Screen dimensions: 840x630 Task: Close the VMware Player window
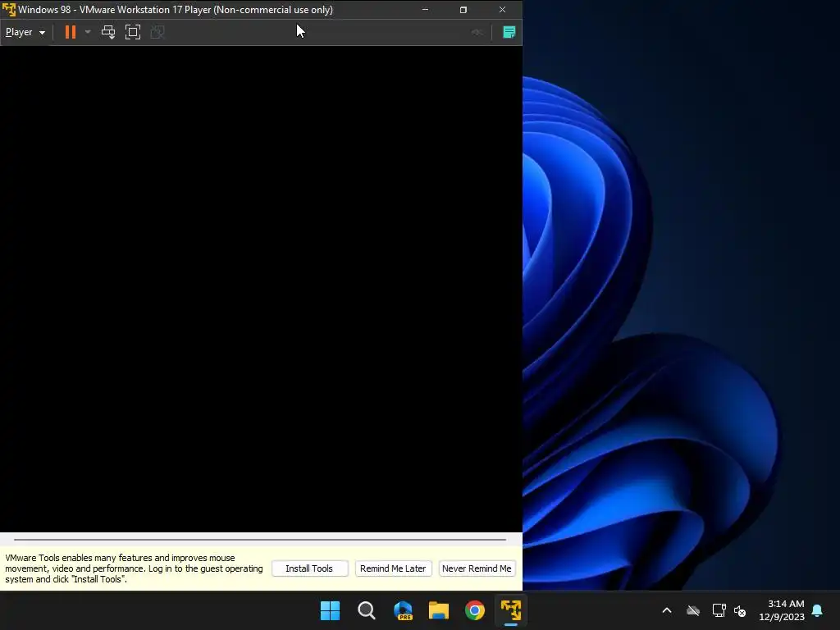[x=503, y=10]
